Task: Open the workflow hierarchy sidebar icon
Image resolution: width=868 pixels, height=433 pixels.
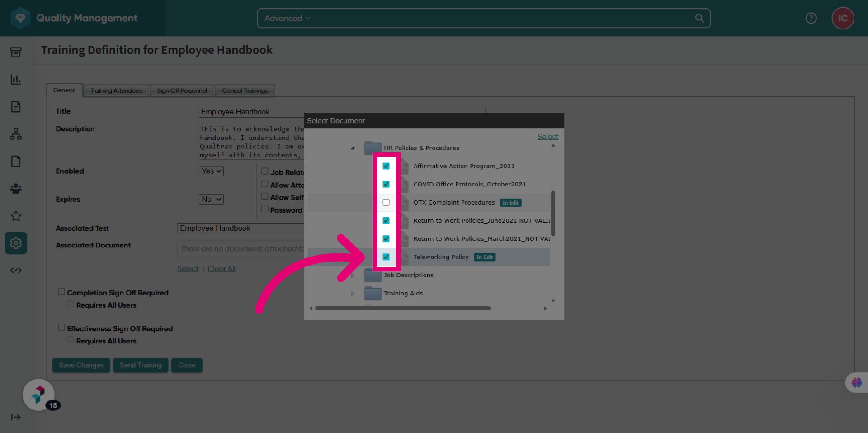Action: tap(16, 134)
